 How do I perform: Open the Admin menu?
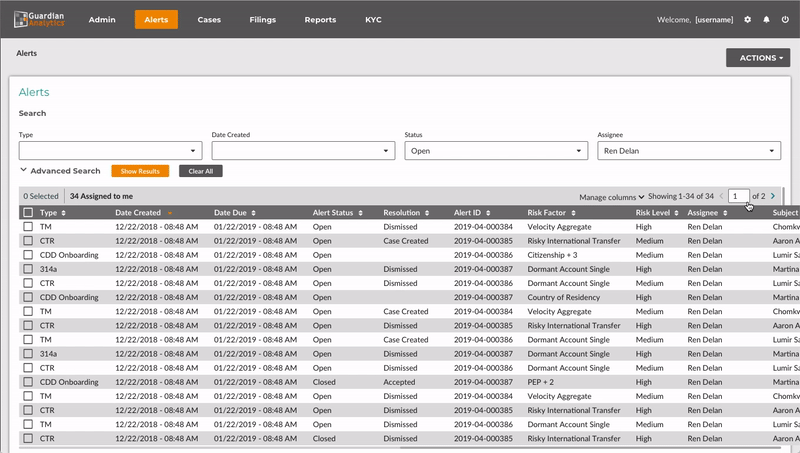(x=102, y=19)
